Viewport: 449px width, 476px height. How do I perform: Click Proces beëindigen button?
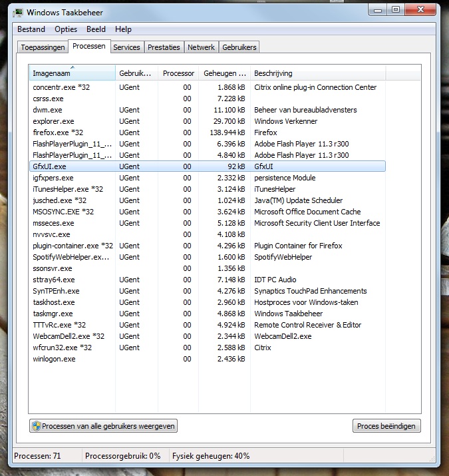(386, 426)
